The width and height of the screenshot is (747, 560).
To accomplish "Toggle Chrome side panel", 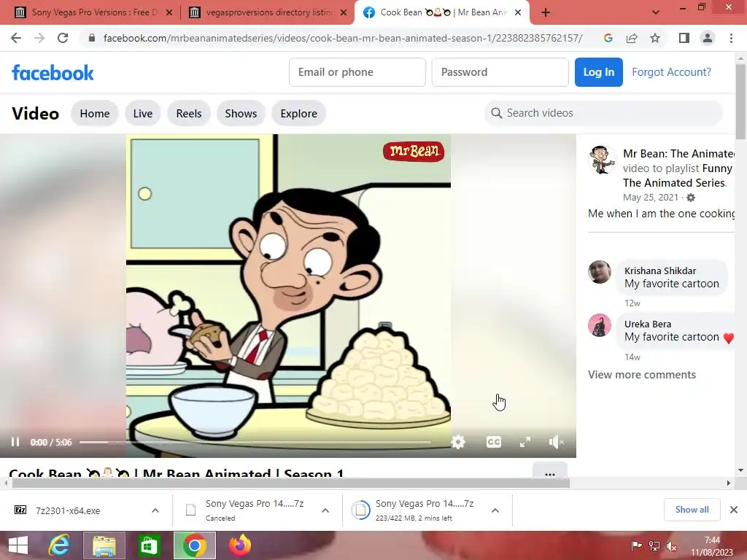I will (x=684, y=38).
